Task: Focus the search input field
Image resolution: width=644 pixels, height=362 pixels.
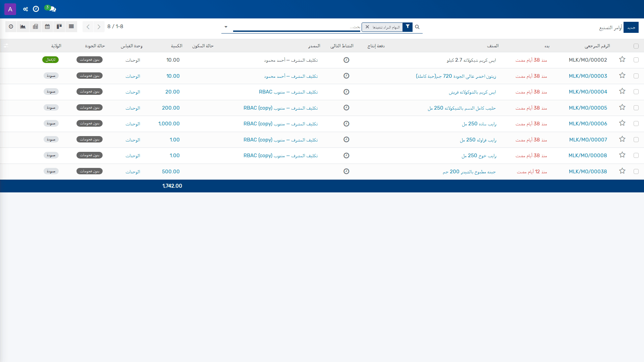Action: click(x=297, y=27)
